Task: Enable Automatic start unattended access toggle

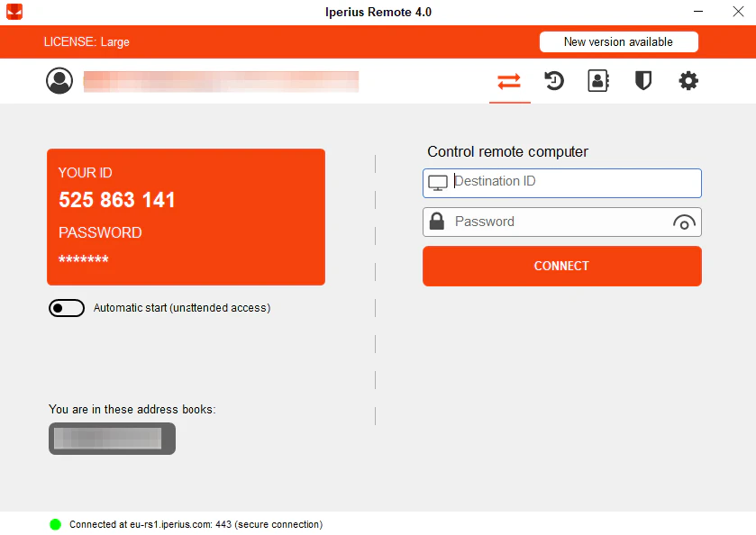Action: pos(67,308)
